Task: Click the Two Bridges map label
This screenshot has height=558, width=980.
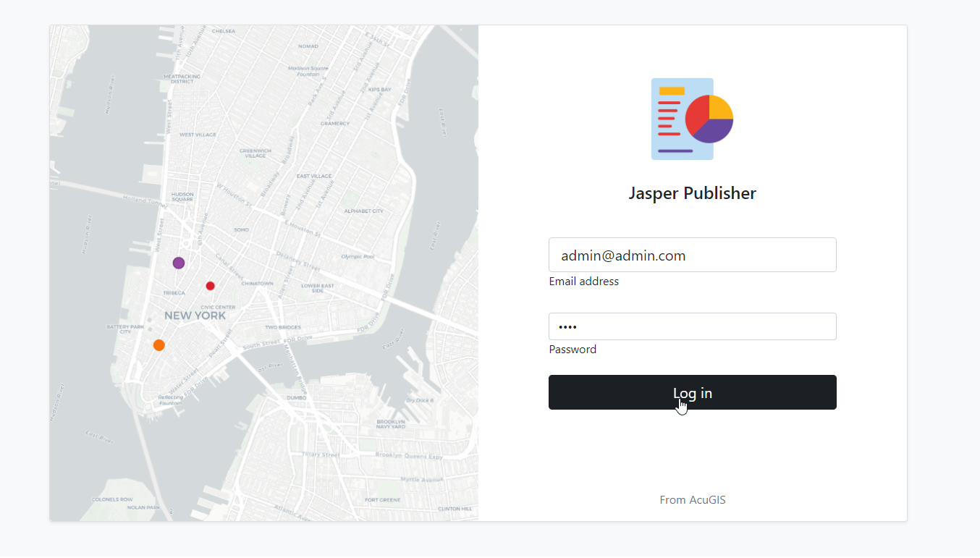Action: [283, 327]
